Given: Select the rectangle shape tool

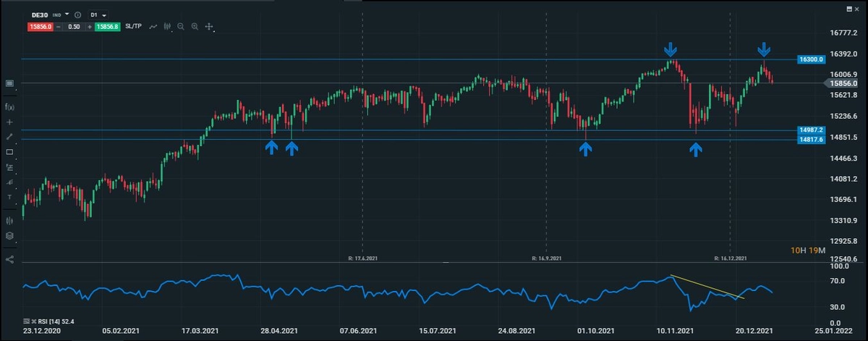Looking at the screenshot, I should [x=9, y=152].
